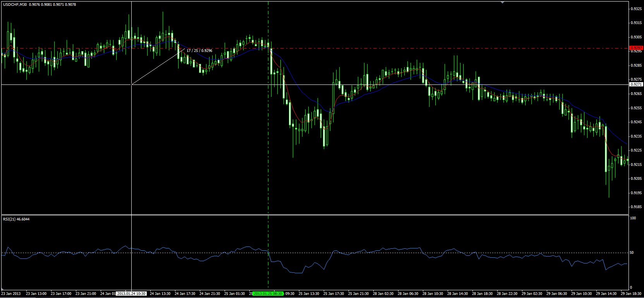Click the white 2013.01.24 10:30 time label

[132, 294]
